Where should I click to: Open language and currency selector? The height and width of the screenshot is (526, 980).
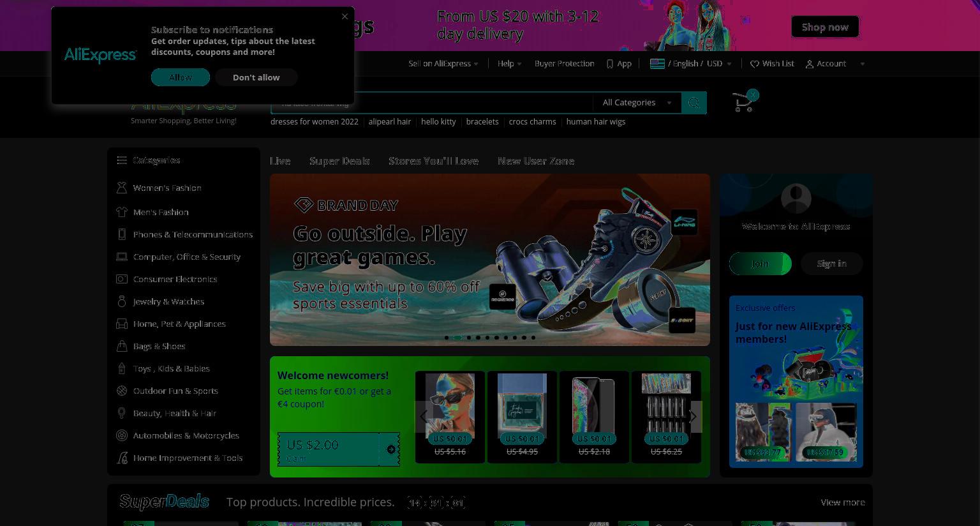tap(691, 64)
